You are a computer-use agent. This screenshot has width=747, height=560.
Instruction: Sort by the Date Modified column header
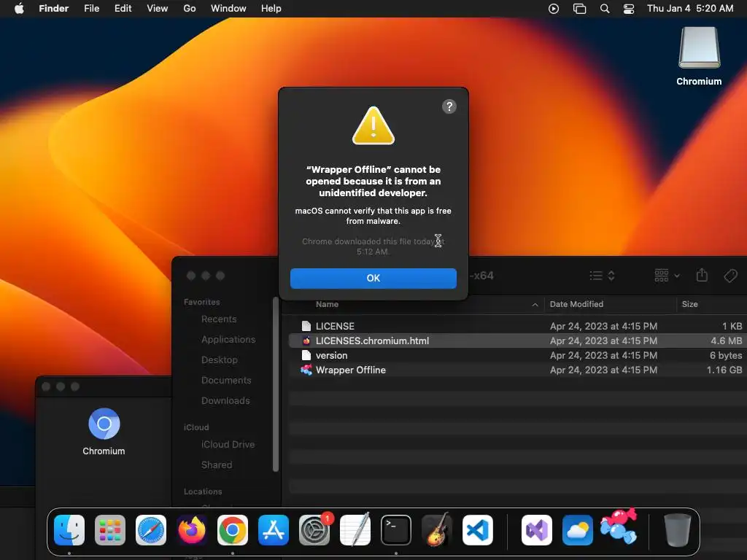(x=576, y=304)
